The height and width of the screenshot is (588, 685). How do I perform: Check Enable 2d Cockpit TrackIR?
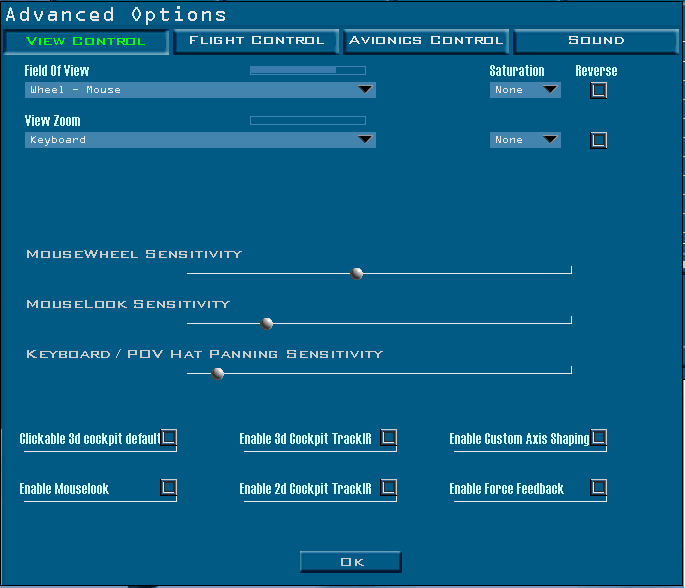click(389, 488)
